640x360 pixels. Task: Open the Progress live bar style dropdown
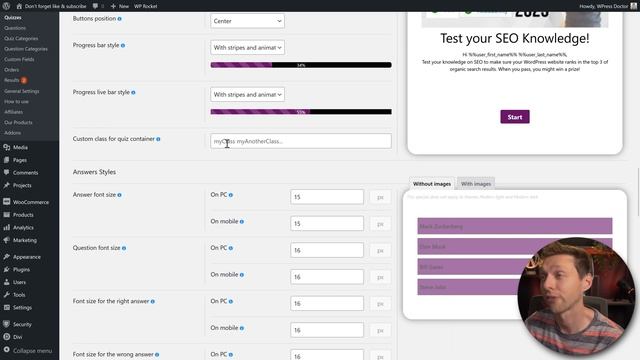pyautogui.click(x=247, y=94)
